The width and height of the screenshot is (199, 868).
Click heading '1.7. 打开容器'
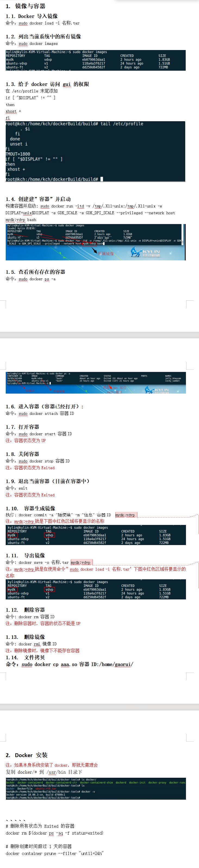tap(23, 427)
